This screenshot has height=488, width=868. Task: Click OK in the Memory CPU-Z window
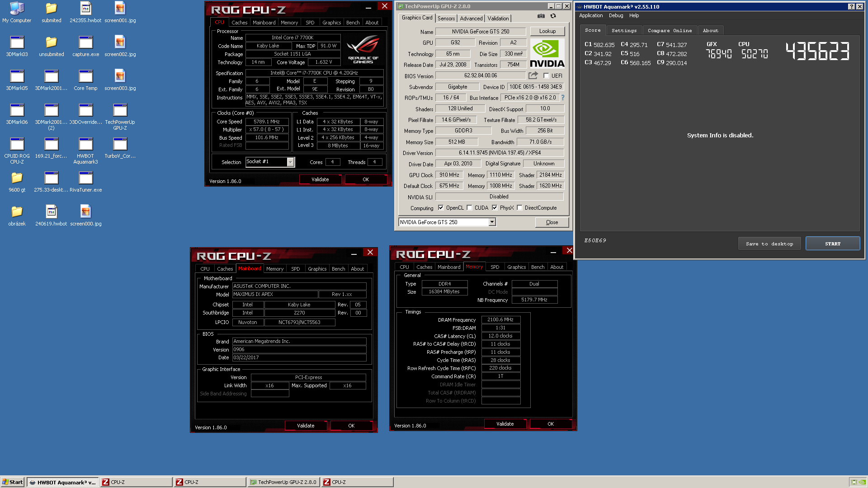click(x=550, y=424)
